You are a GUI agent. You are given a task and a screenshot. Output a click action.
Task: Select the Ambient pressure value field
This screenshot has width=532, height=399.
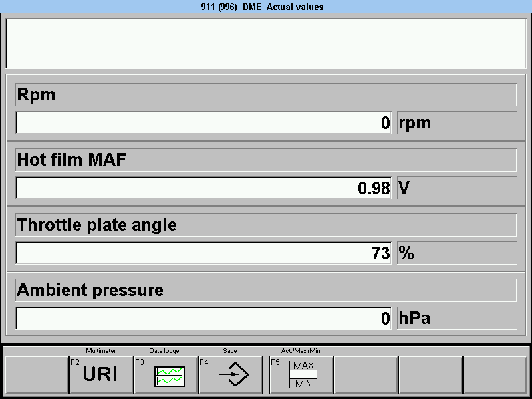[x=203, y=318]
